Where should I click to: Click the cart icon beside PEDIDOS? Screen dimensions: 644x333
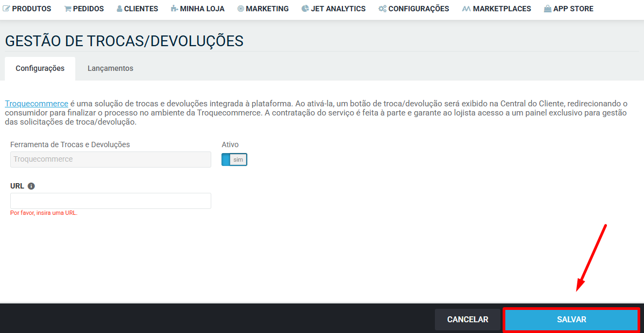(x=68, y=9)
